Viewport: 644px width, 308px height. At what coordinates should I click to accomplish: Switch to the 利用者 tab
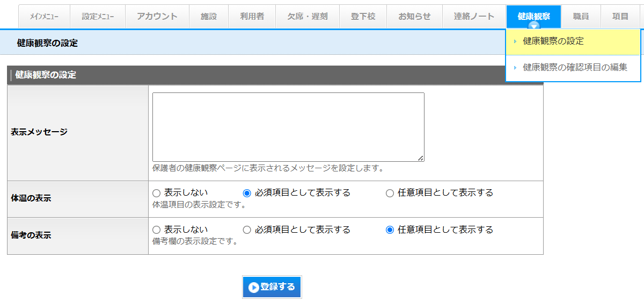(x=252, y=17)
